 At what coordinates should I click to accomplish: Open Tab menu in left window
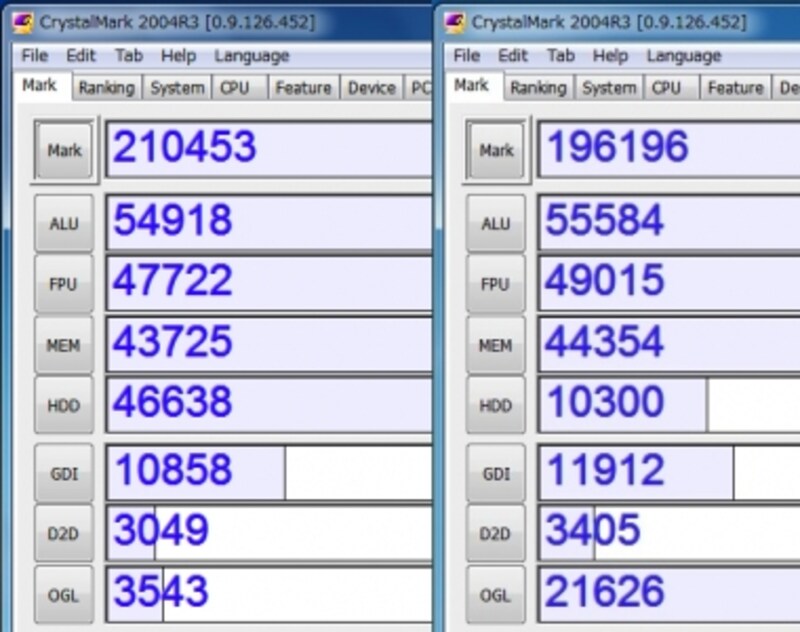click(129, 55)
